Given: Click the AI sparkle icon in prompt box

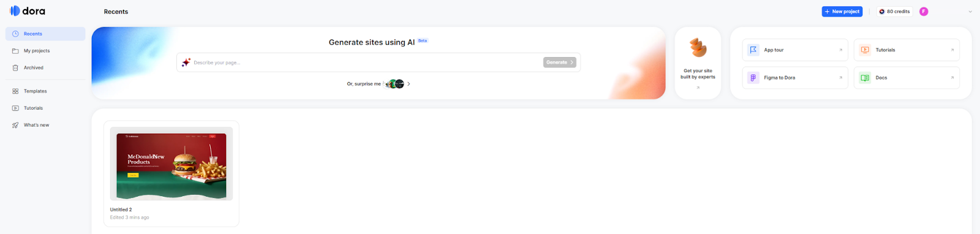Looking at the screenshot, I should click(186, 62).
